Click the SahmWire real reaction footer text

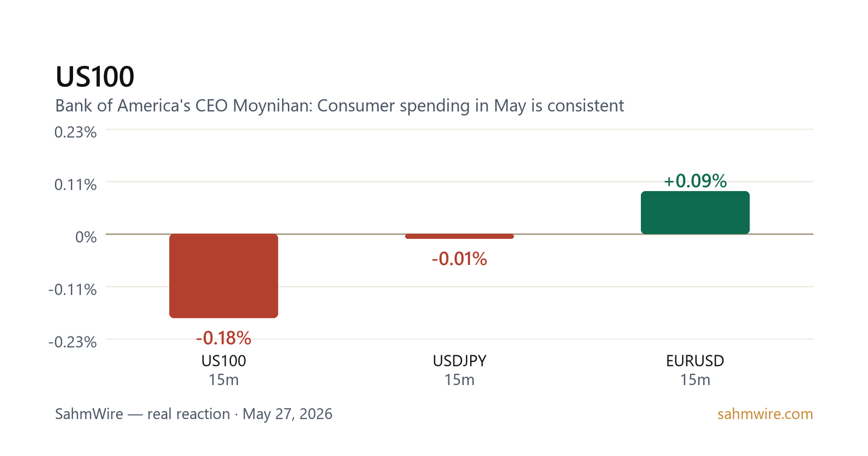click(x=194, y=415)
